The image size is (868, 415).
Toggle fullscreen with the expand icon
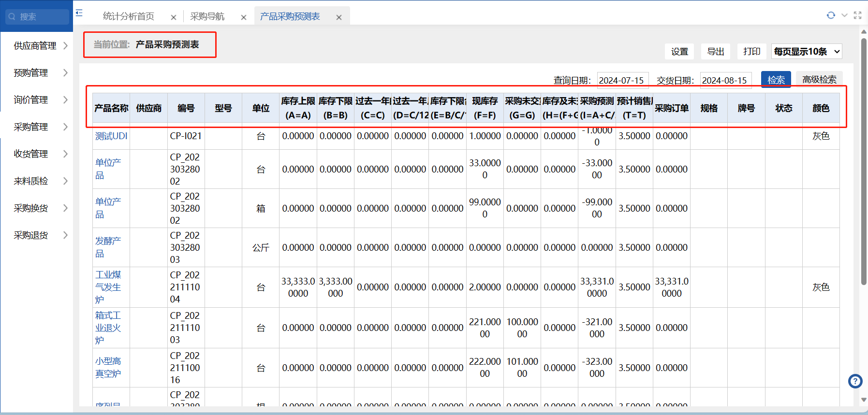(857, 15)
